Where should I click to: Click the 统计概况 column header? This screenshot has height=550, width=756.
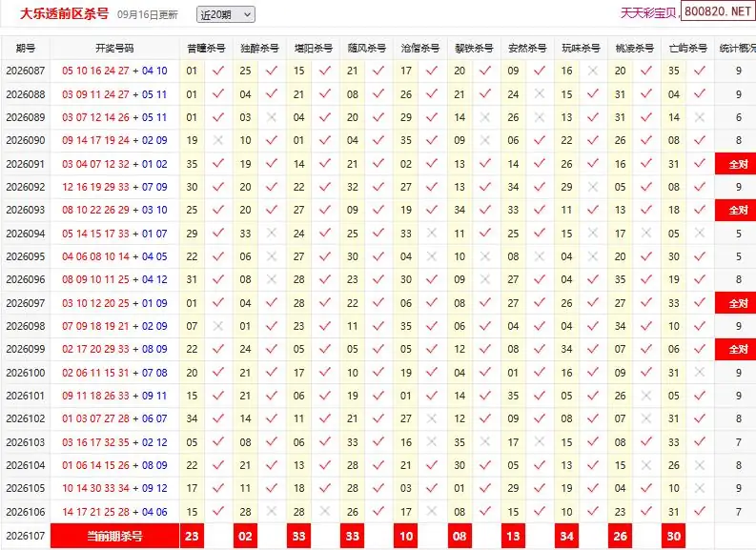point(737,49)
